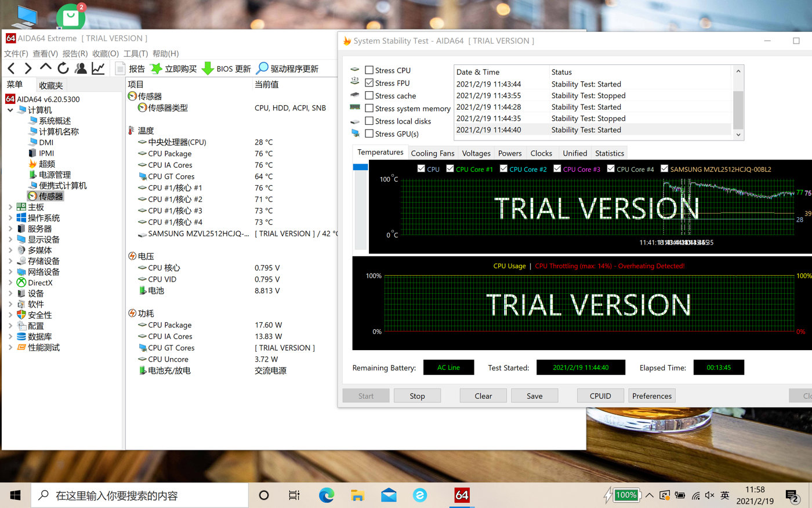The height and width of the screenshot is (508, 812).
Task: Click the Stop button
Action: (417, 396)
